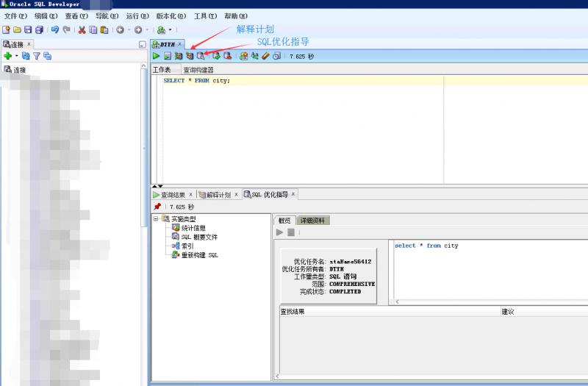Click the Back navigation round button
This screenshot has height=386, width=588.
point(120,29)
